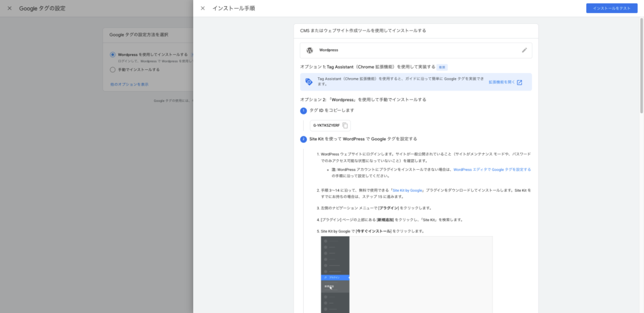Click the WordPress logo icon
644x313 pixels.
coord(309,50)
